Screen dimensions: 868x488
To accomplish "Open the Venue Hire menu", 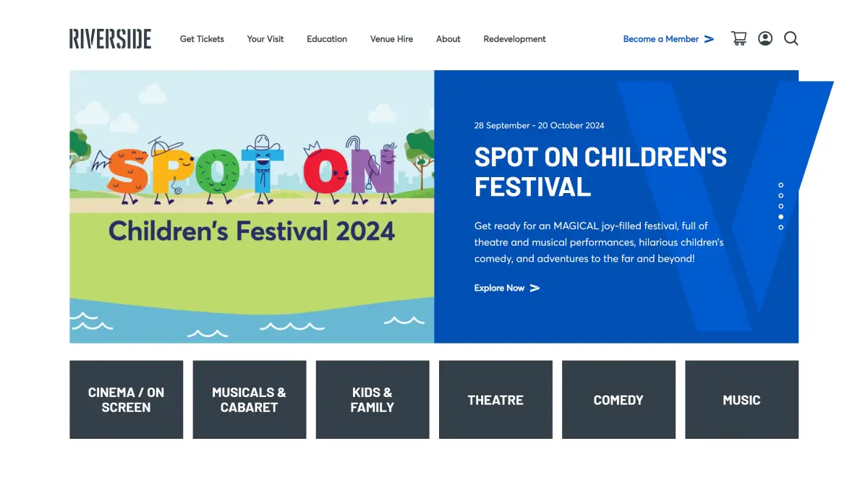I will coord(391,39).
